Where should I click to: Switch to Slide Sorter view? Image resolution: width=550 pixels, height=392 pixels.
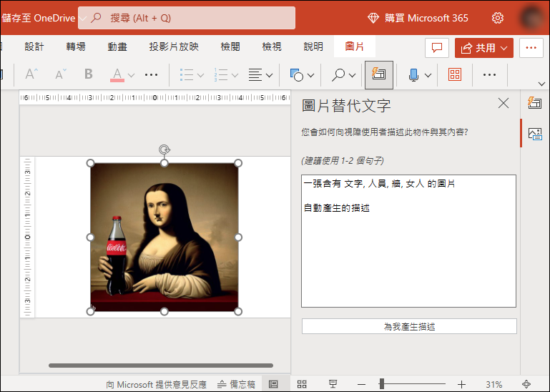(302, 384)
